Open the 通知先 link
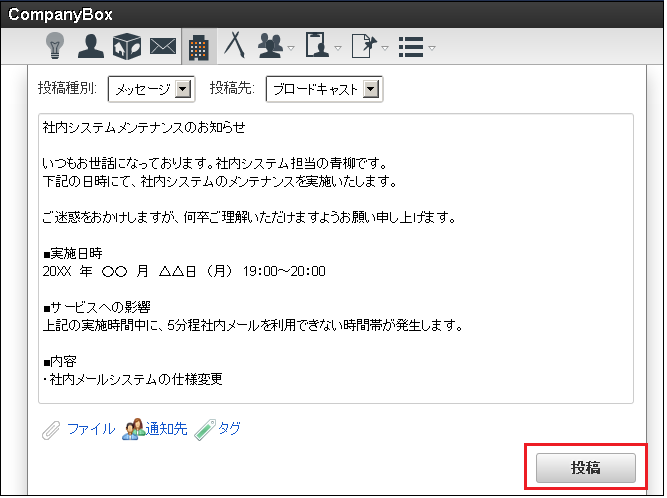This screenshot has width=667, height=498. pos(166,429)
